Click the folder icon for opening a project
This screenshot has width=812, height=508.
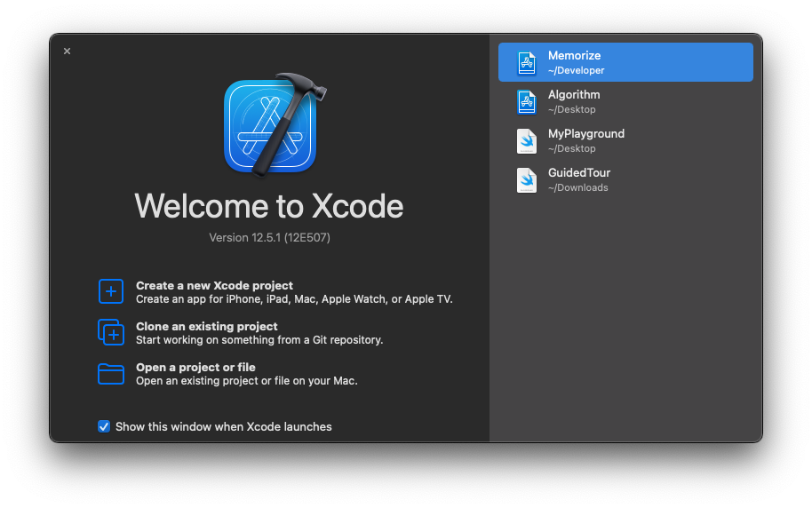[x=111, y=374]
